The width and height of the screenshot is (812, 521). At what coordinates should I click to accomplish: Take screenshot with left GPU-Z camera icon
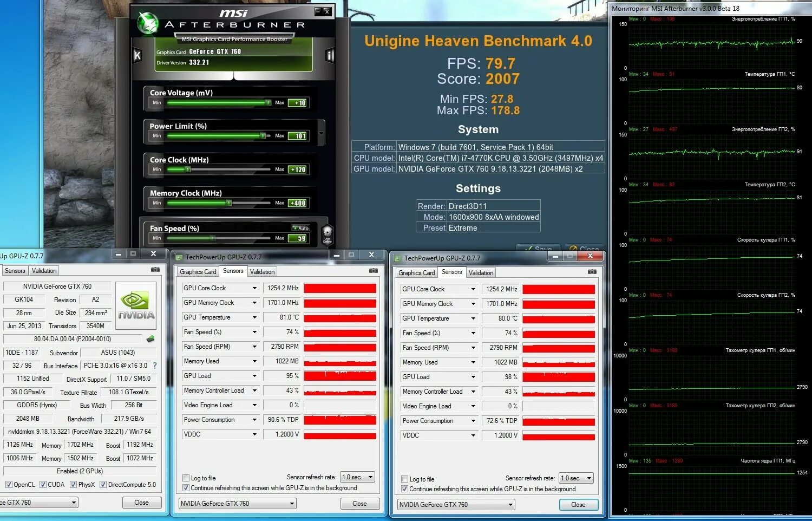[155, 270]
